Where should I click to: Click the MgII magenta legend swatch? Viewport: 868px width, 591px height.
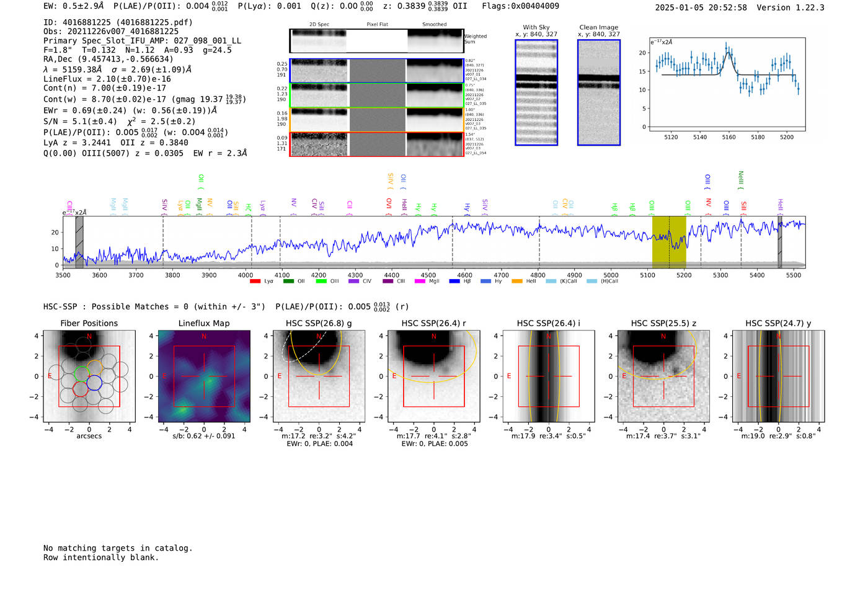420,282
